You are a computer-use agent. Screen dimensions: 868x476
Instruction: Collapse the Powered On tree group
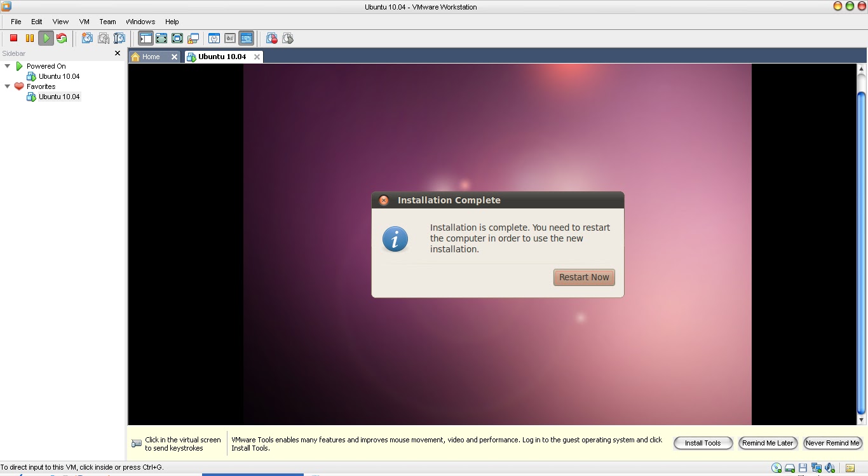click(8, 66)
